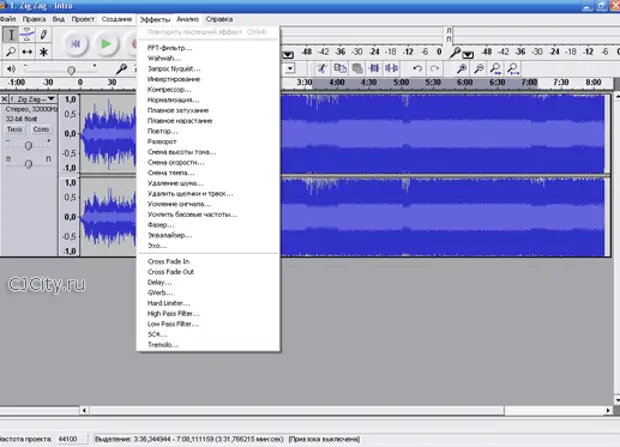Select the Selection (I-beam) tool
The height and width of the screenshot is (447, 620).
(9, 34)
